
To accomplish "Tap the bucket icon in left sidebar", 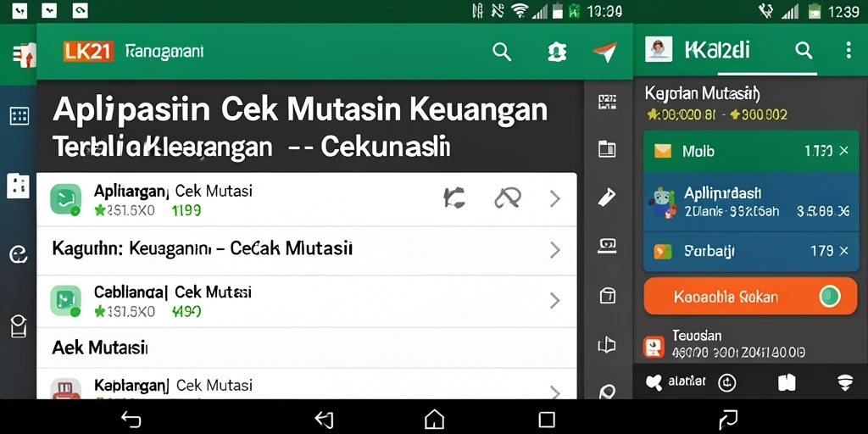I will (19, 326).
